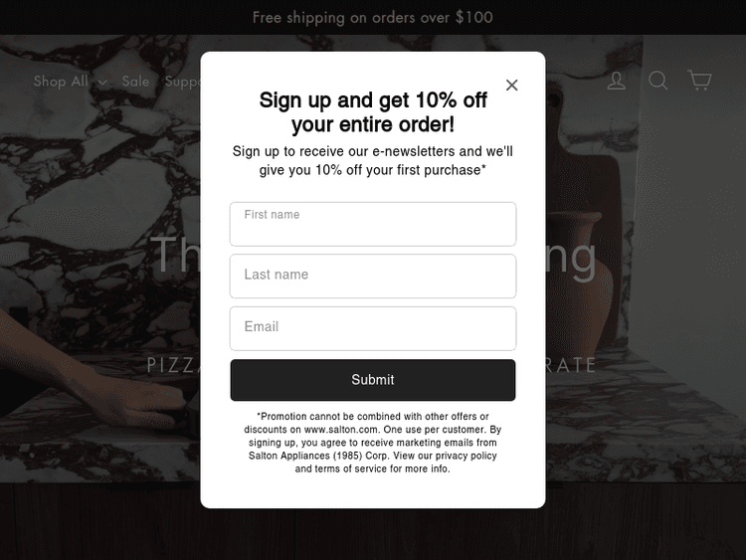746x560 pixels.
Task: Open the account profile icon
Action: coord(616,81)
